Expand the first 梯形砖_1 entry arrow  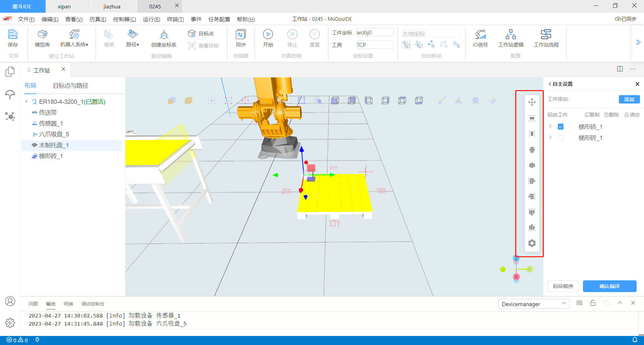550,127
